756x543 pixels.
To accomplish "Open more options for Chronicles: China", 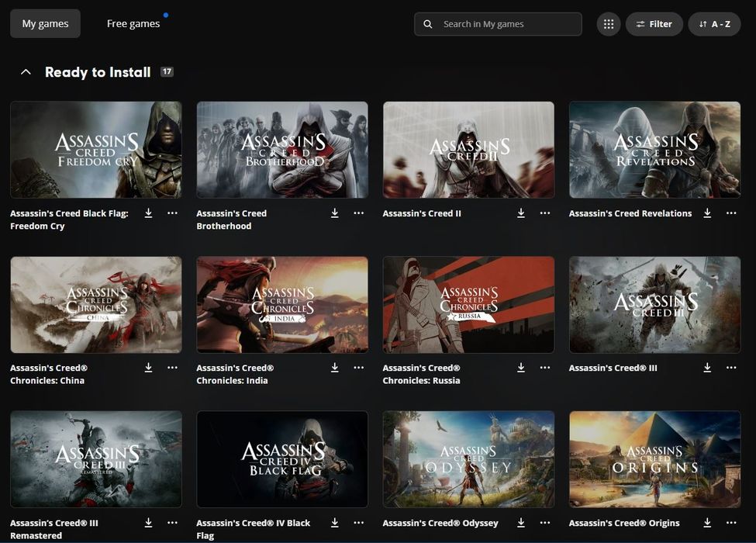I will [x=172, y=368].
